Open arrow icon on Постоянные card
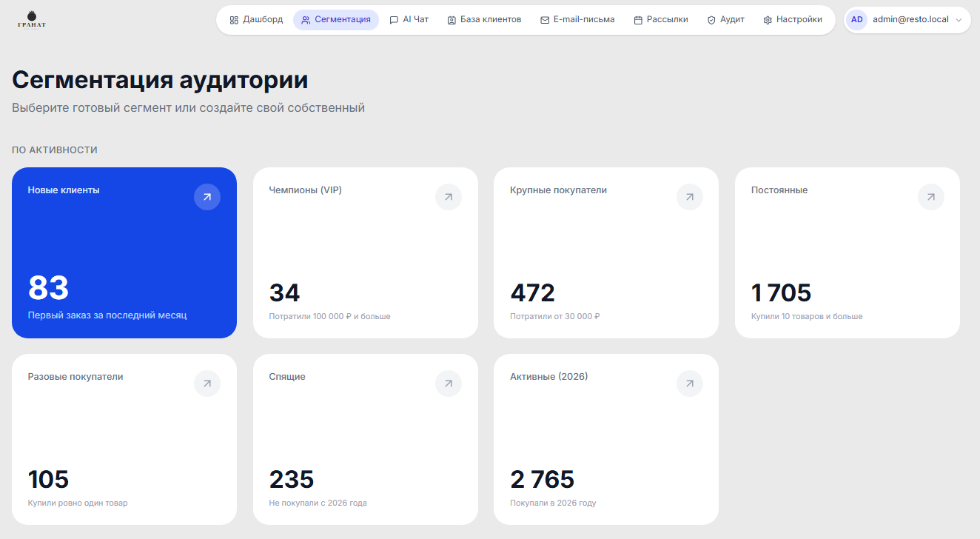The image size is (980, 539). (x=931, y=197)
